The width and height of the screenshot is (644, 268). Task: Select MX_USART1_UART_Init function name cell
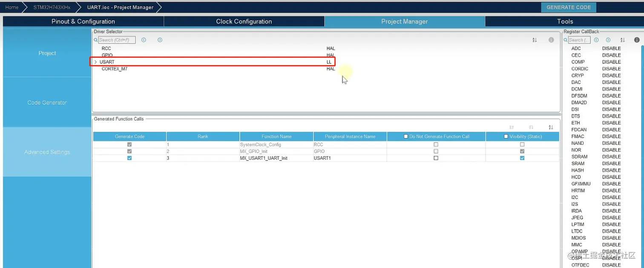(276, 158)
